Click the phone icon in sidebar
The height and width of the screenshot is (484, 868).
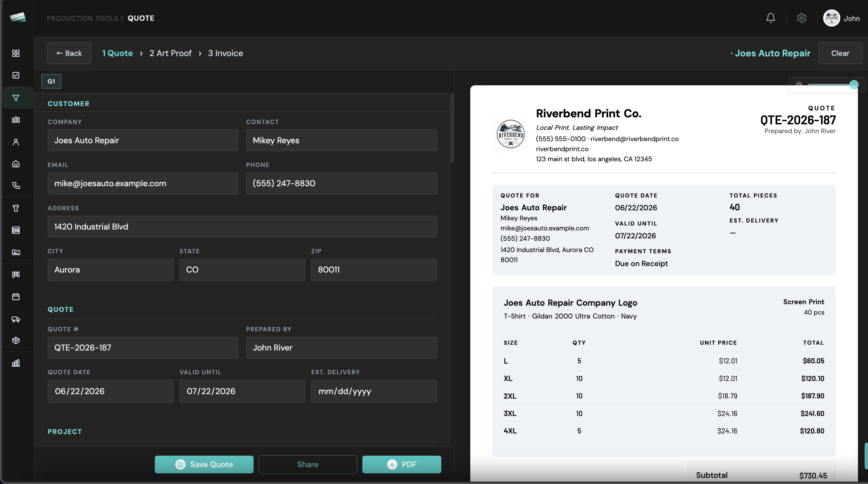pyautogui.click(x=16, y=185)
